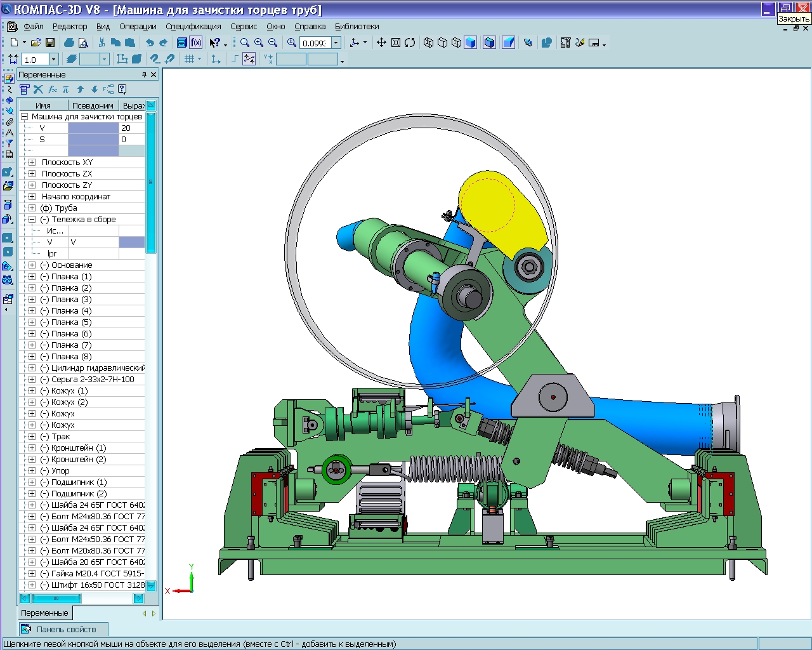This screenshot has width=812, height=650.
Task: Open the Операции menu
Action: click(x=137, y=27)
